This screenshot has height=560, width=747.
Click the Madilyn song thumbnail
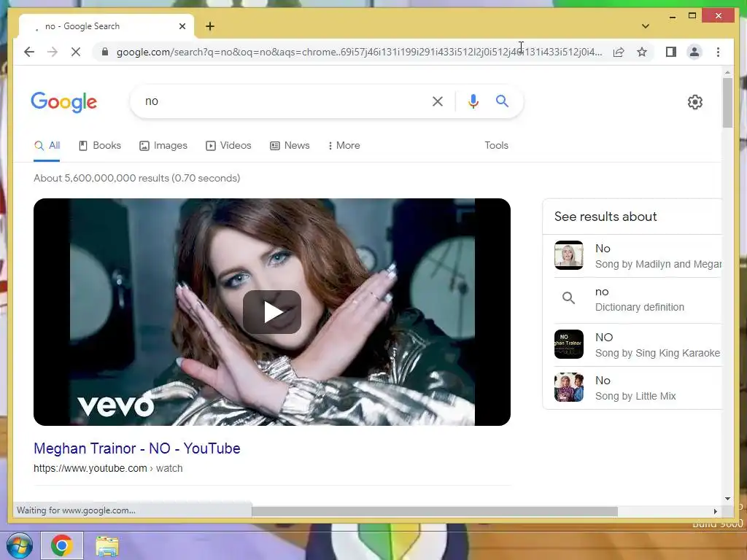click(569, 255)
